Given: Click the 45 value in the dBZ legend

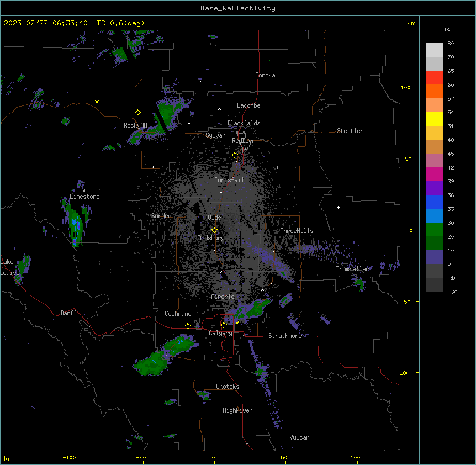Looking at the screenshot, I should click(x=451, y=154).
